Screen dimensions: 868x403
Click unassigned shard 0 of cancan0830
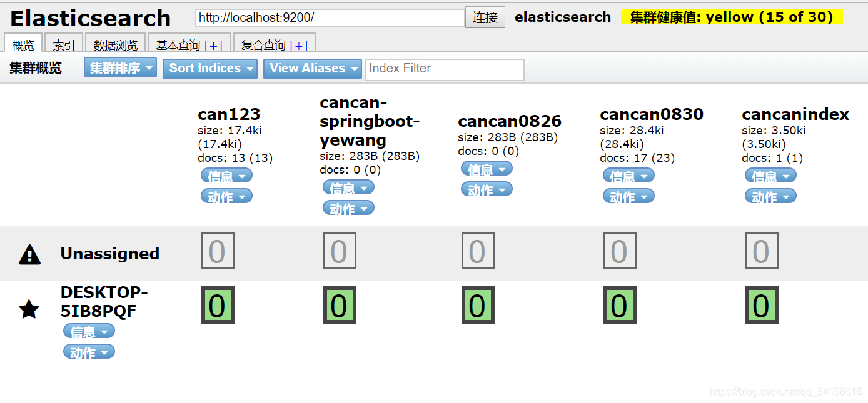click(620, 251)
